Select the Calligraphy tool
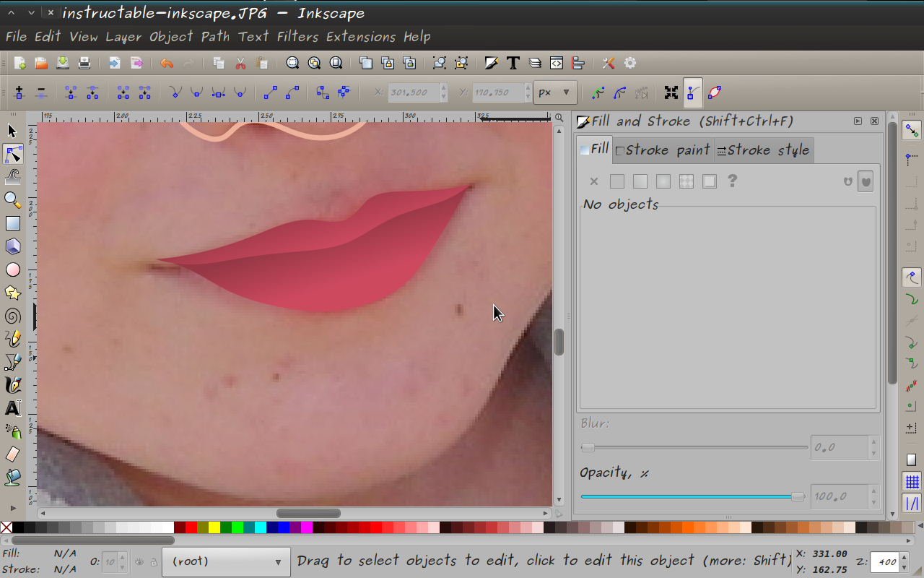This screenshot has width=924, height=578. click(x=12, y=385)
